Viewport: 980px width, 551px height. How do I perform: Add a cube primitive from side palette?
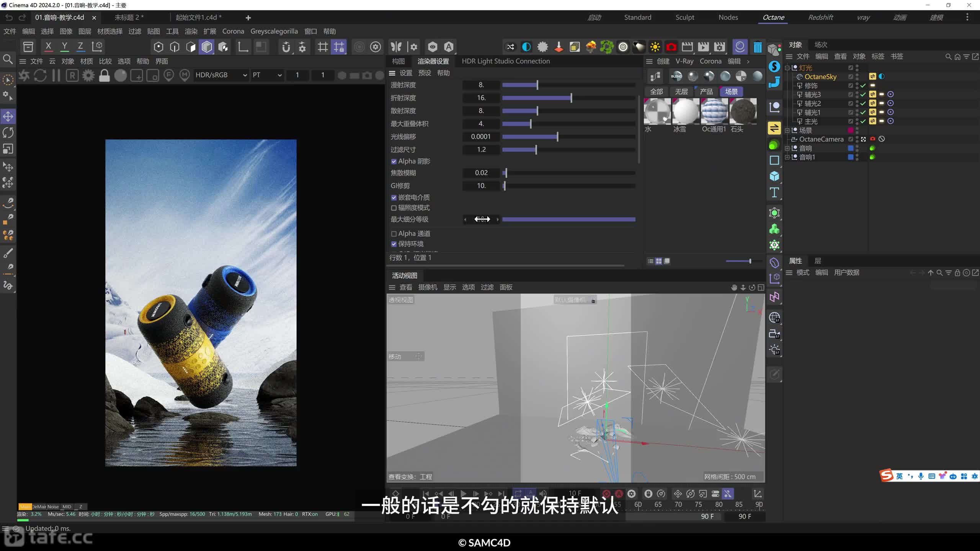774,176
